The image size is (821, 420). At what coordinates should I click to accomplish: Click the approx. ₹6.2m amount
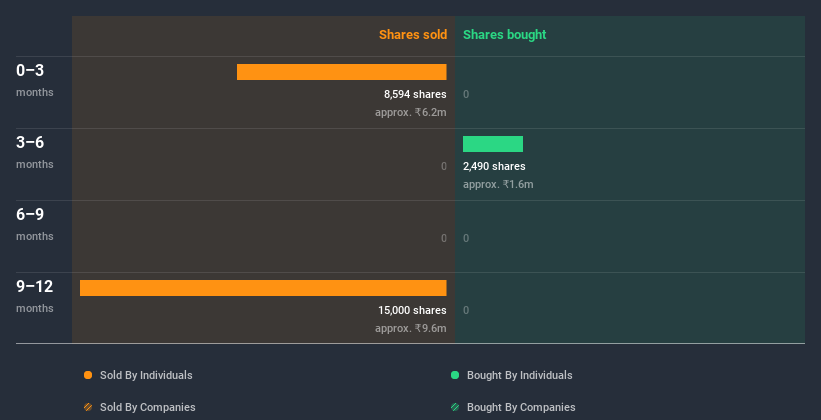(x=410, y=112)
